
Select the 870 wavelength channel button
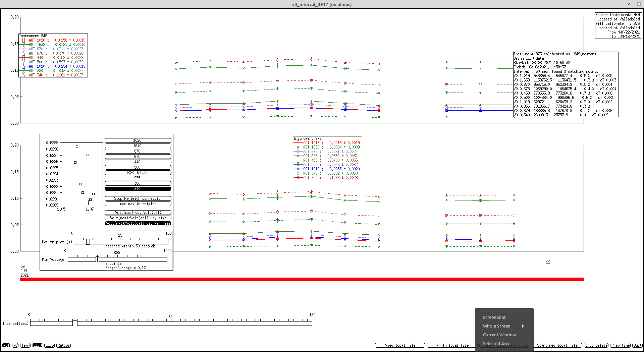[x=138, y=151]
